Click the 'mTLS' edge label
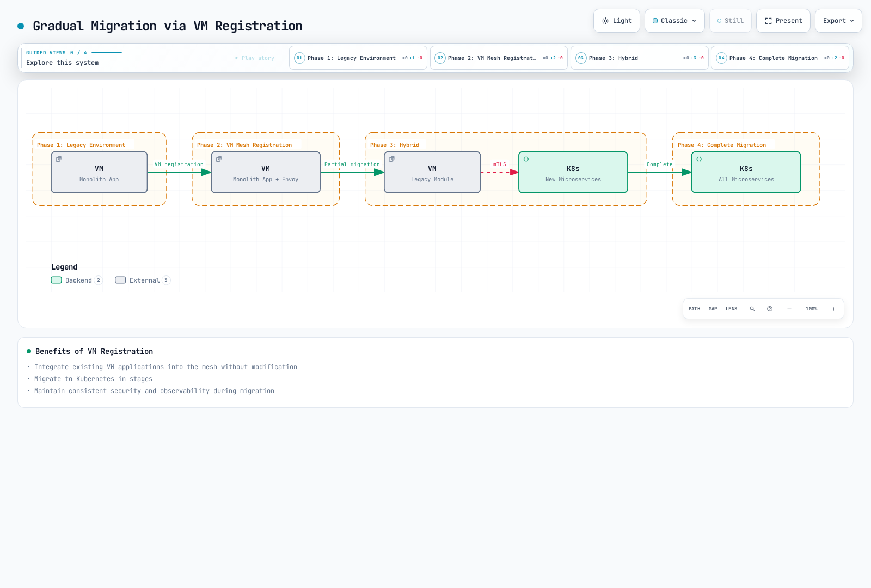 tap(500, 164)
